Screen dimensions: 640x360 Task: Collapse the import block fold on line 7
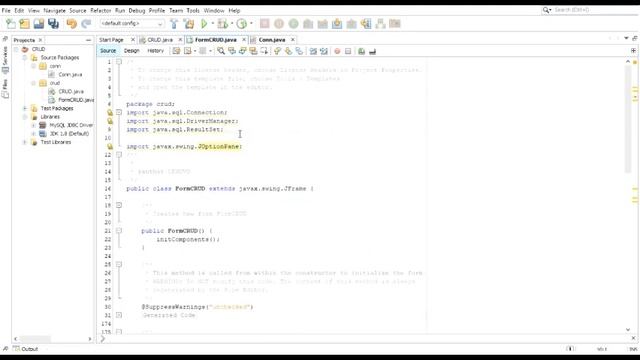(x=119, y=112)
